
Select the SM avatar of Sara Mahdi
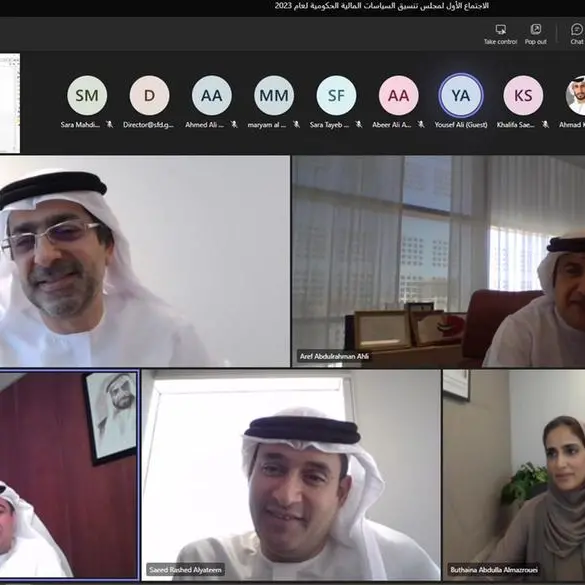(87, 96)
